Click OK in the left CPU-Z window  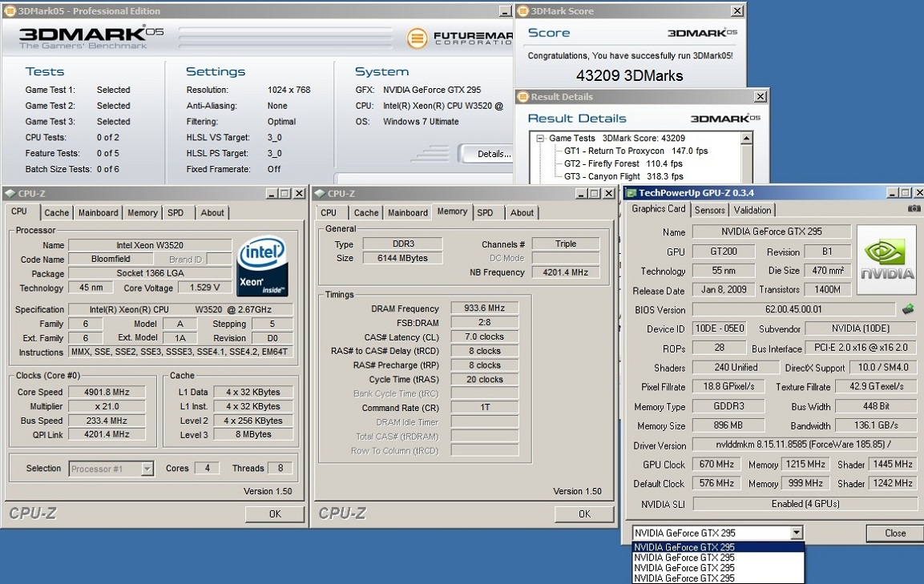275,514
